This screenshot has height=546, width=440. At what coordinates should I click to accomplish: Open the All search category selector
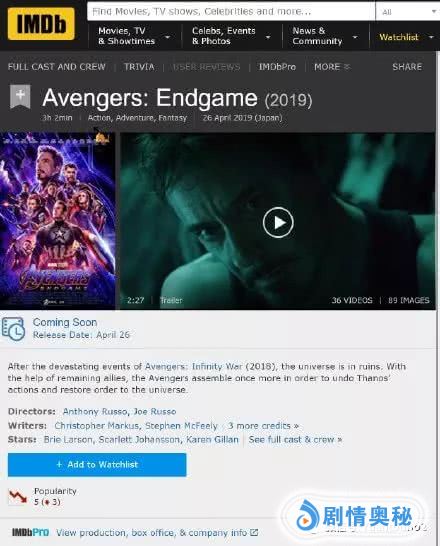click(x=408, y=12)
